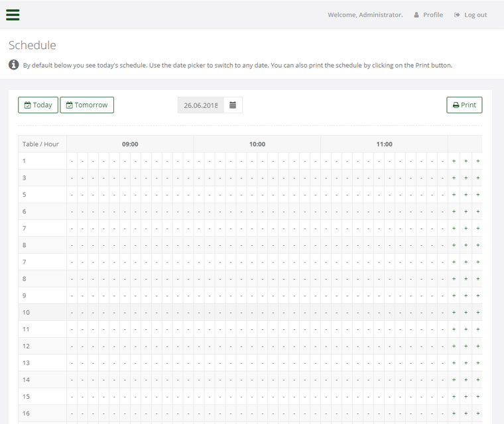Print the schedule
Screen dimensions: 504x424
pyautogui.click(x=464, y=105)
